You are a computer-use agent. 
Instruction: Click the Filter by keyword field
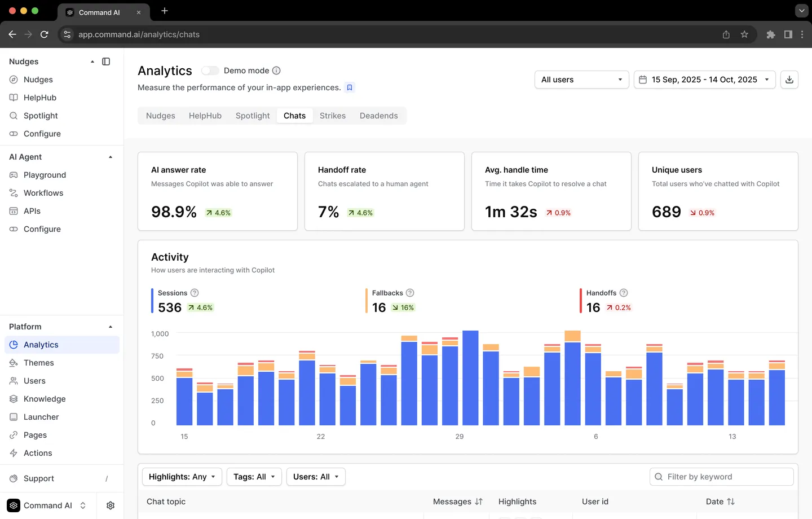(x=722, y=477)
